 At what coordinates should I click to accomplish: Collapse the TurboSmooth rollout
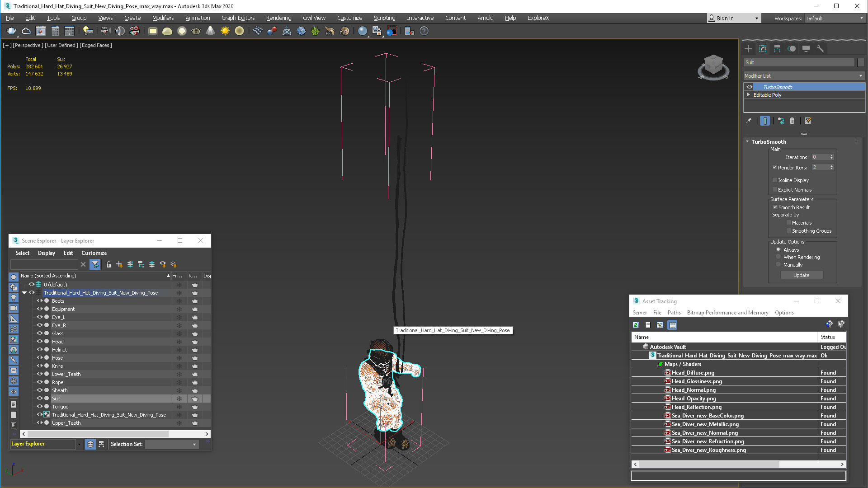[x=747, y=141]
